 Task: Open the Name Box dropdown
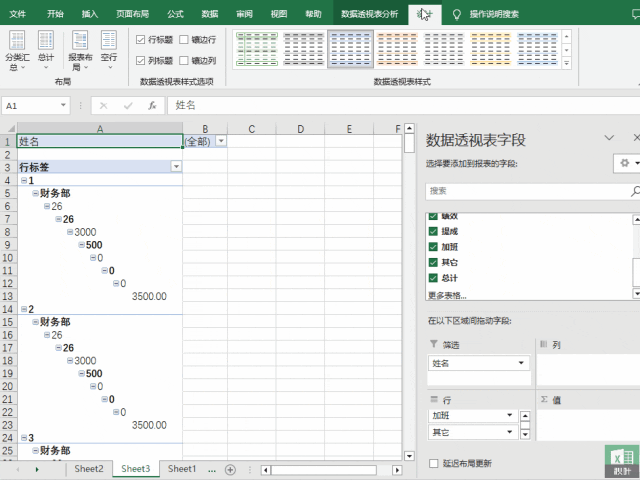click(63, 105)
